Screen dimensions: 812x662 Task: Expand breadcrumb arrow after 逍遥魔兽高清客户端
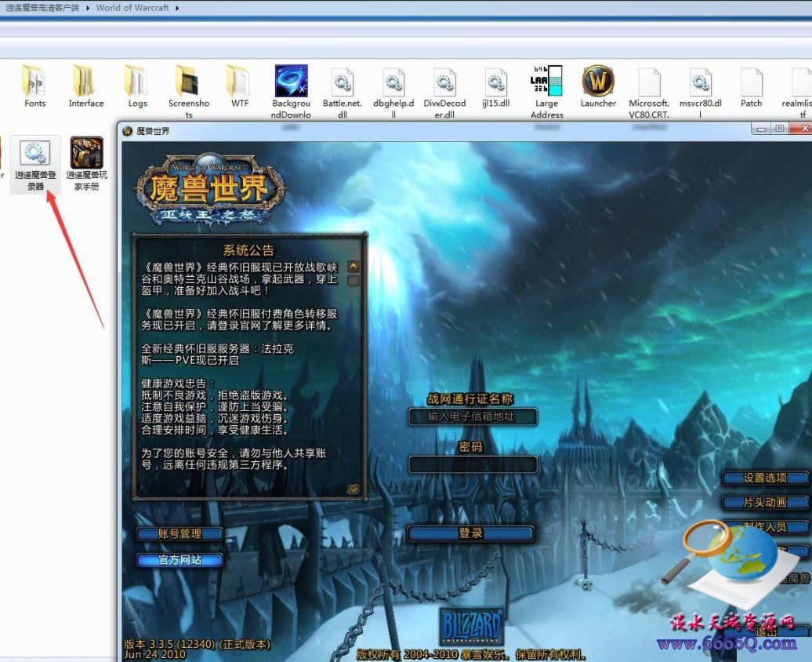coord(88,8)
